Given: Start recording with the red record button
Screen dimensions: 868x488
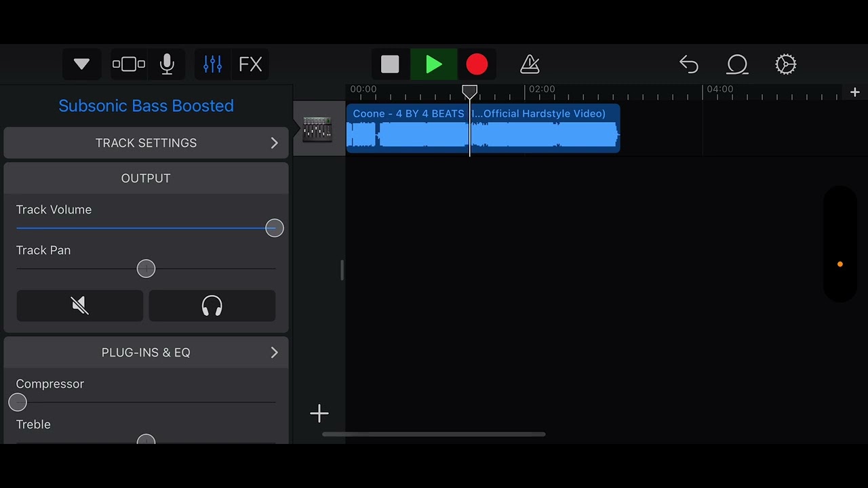Looking at the screenshot, I should [477, 64].
